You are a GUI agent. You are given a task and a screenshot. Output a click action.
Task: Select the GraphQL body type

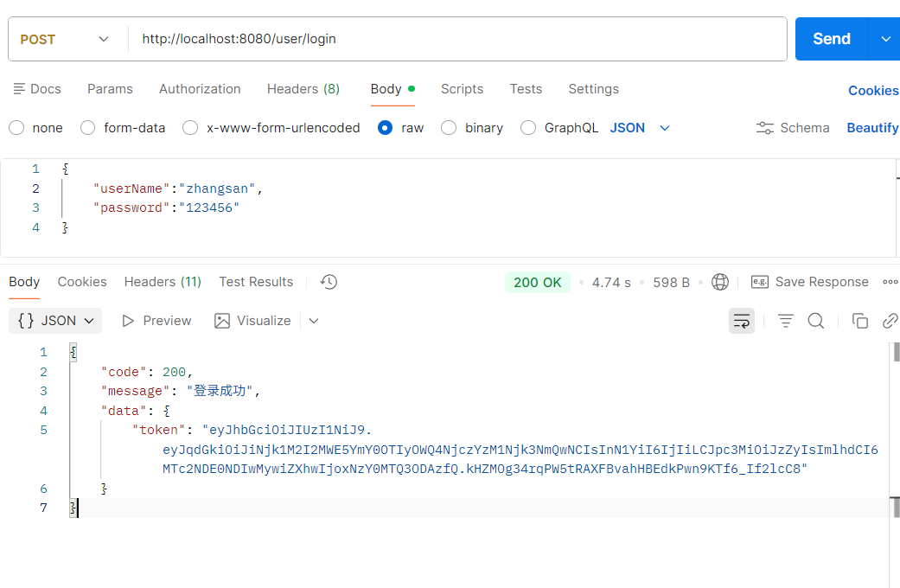pyautogui.click(x=528, y=128)
